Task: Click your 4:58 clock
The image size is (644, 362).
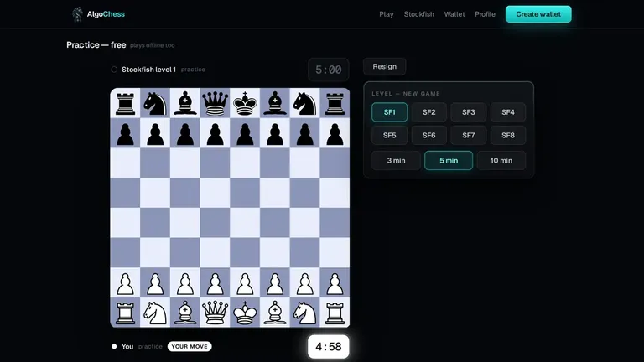Action: [x=328, y=347]
